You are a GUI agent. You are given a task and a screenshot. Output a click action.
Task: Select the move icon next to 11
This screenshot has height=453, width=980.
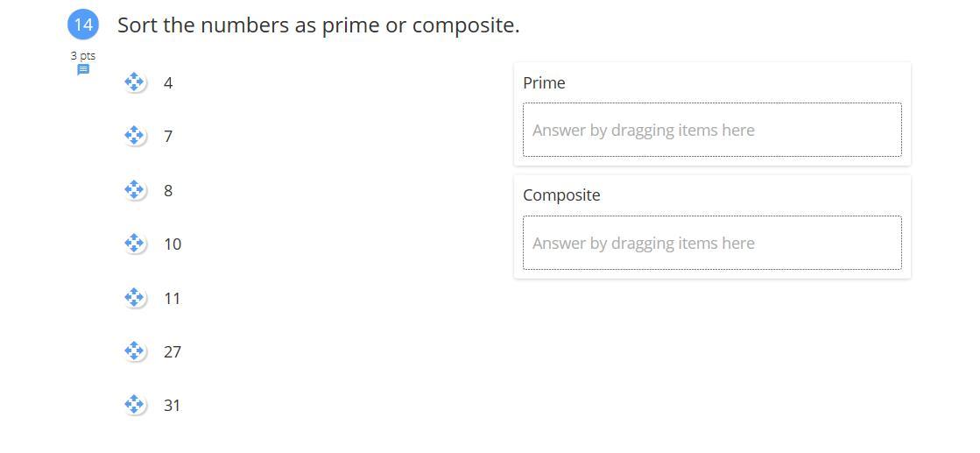(134, 298)
